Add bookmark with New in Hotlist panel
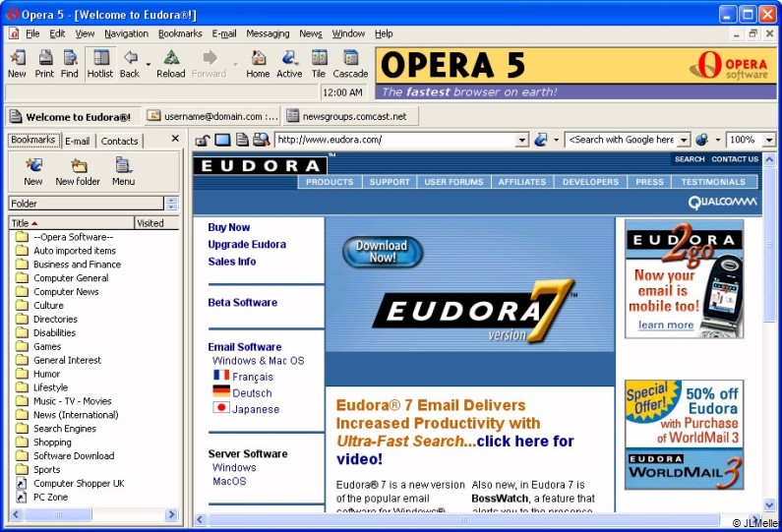 click(33, 171)
